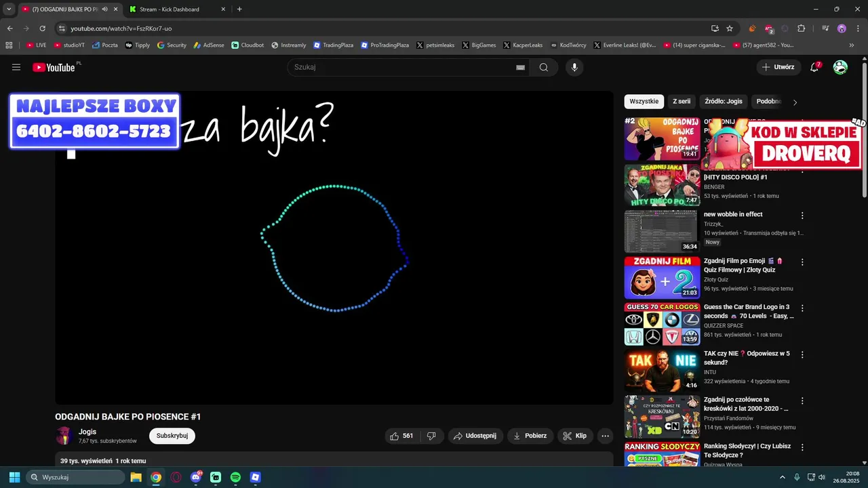This screenshot has height=488, width=868.
Task: Open more actions menu below the video
Action: click(x=606, y=436)
